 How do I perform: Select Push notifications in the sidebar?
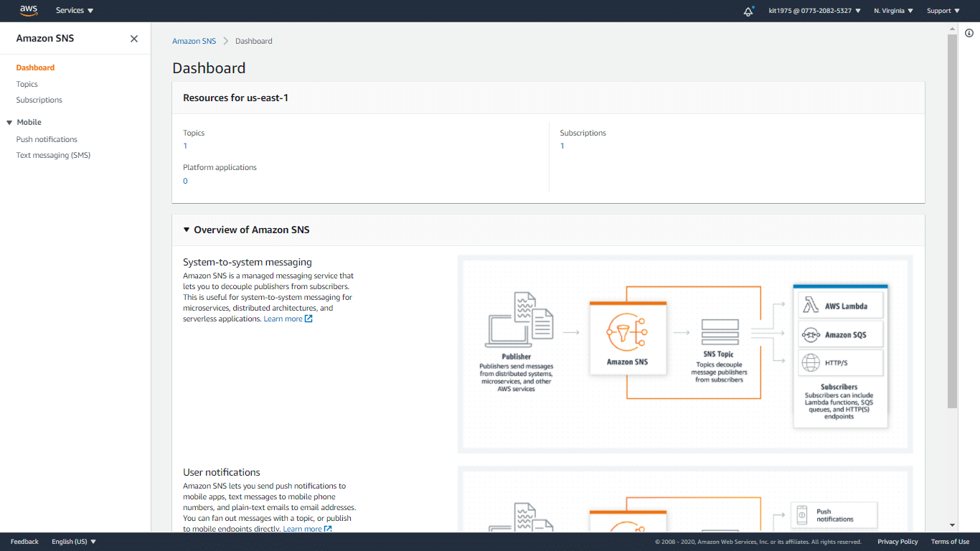(46, 139)
